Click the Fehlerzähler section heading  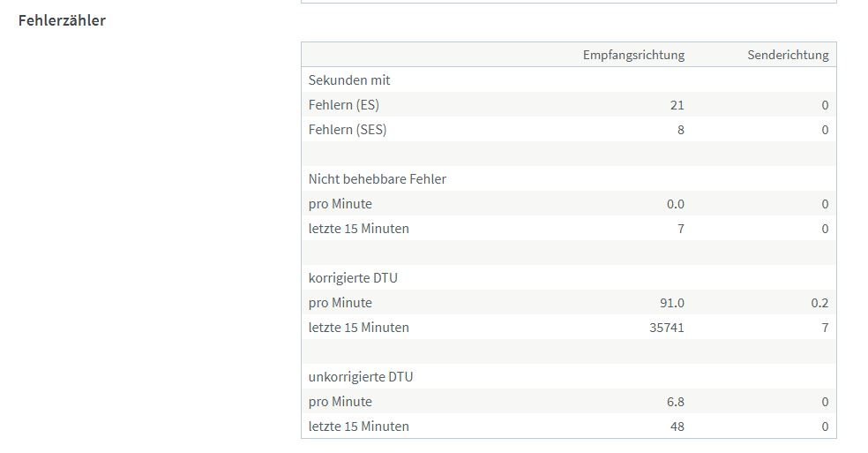click(62, 20)
